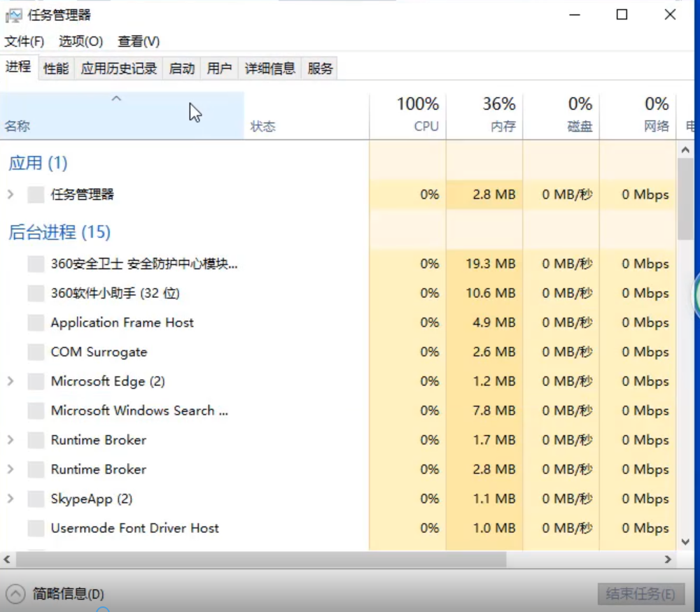The height and width of the screenshot is (612, 700).
Task: Switch to the 性能 tab
Action: tap(56, 69)
